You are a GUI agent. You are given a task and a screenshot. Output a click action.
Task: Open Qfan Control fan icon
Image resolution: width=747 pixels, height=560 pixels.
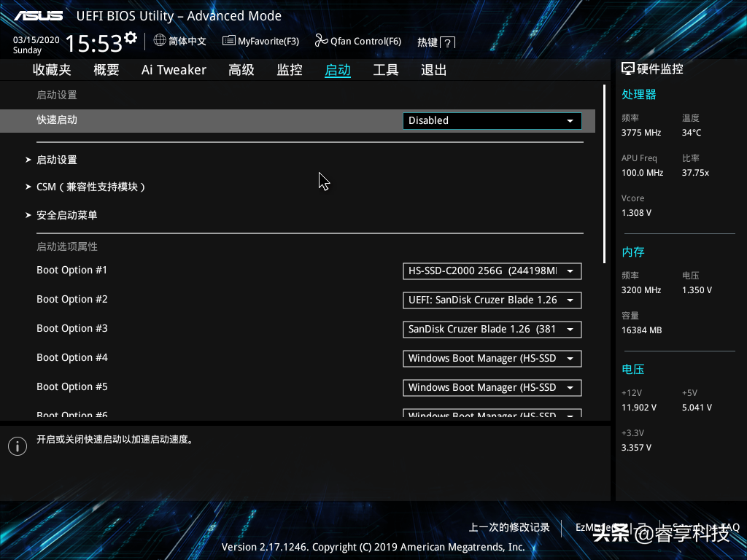click(321, 41)
